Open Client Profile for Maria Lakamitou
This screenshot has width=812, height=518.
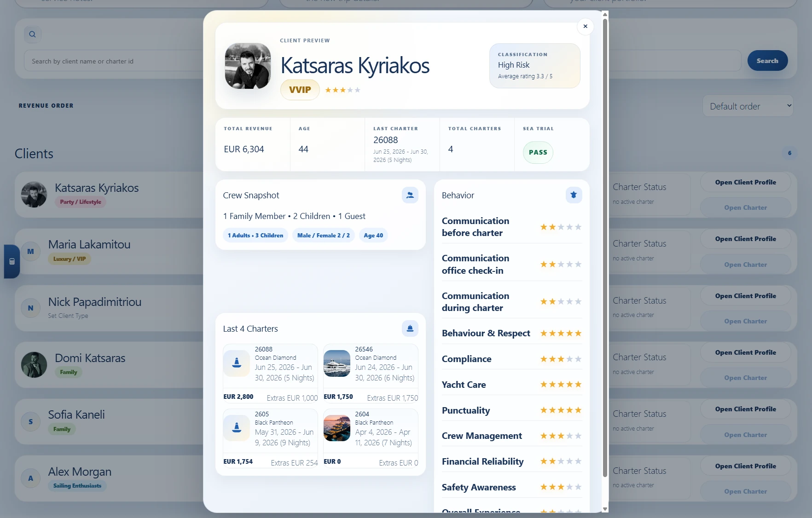click(745, 239)
